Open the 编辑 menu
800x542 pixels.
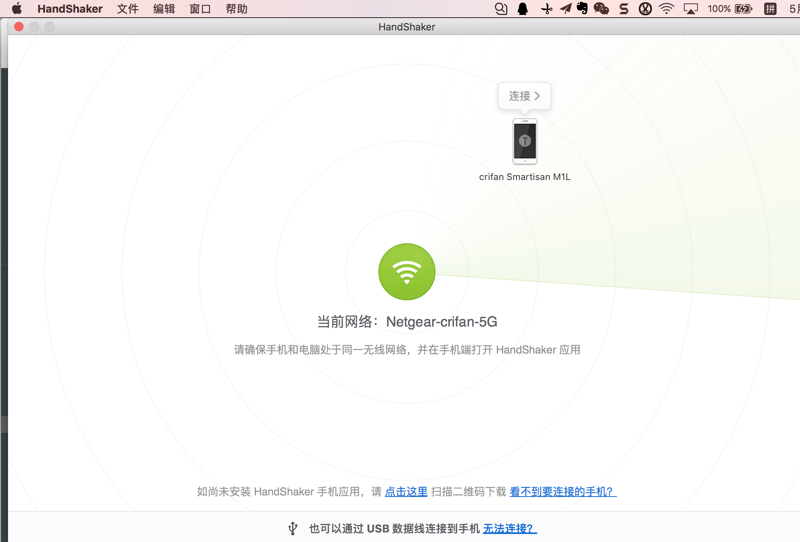[x=164, y=9]
